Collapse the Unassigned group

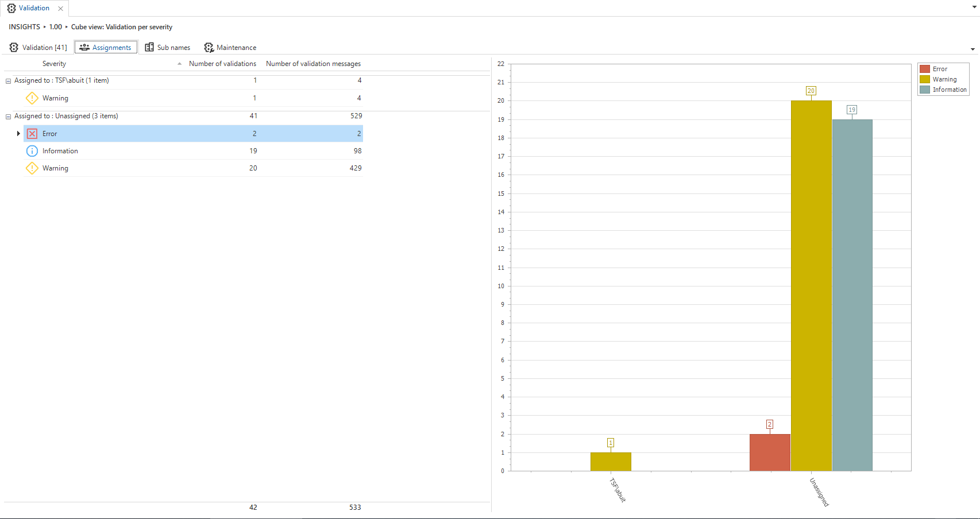pos(8,117)
